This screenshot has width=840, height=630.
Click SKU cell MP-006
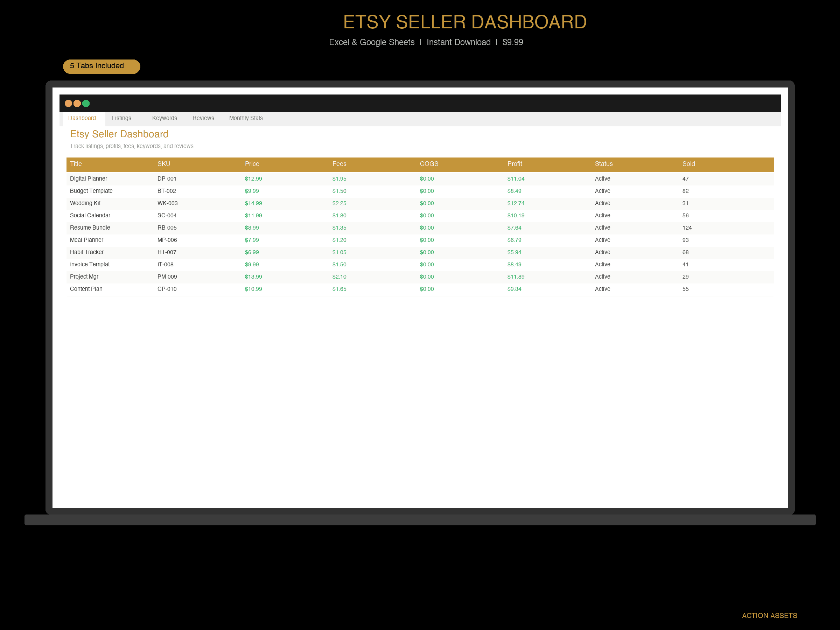(x=167, y=240)
